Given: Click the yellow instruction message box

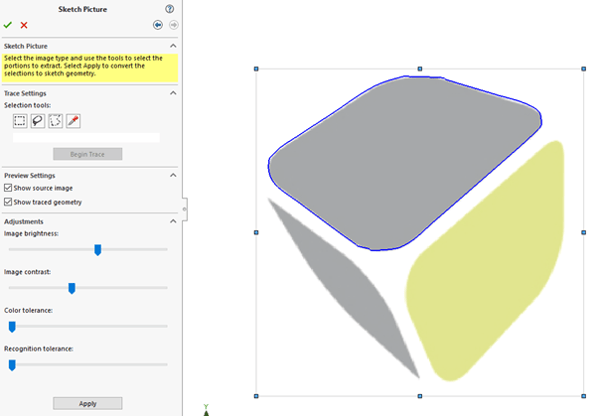Looking at the screenshot, I should (x=90, y=68).
